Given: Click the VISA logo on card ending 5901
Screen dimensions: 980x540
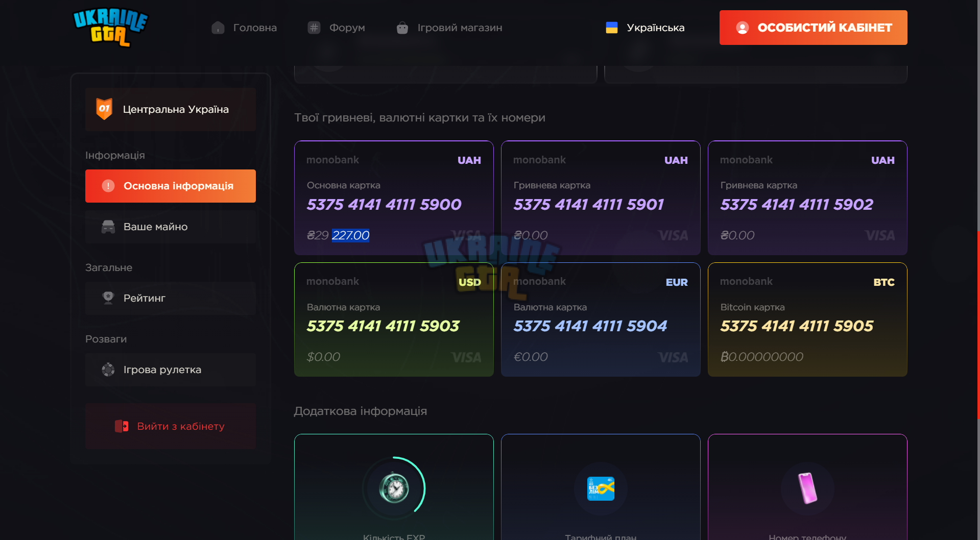Looking at the screenshot, I should point(673,235).
